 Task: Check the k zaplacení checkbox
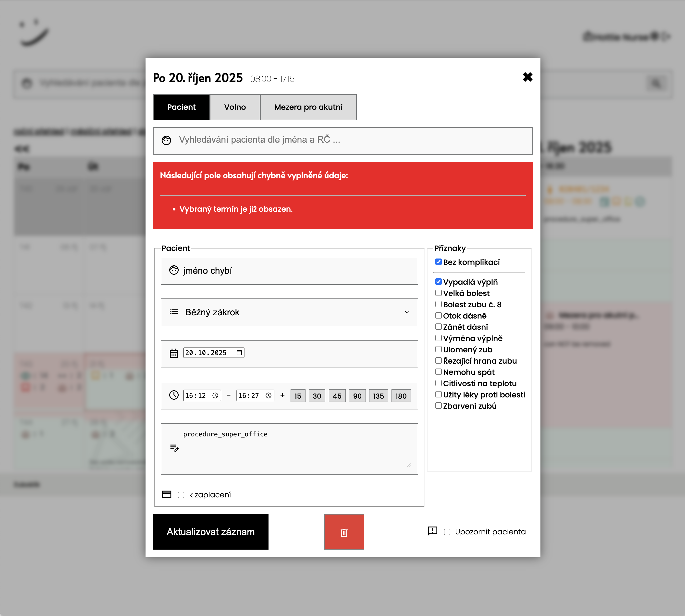(181, 495)
